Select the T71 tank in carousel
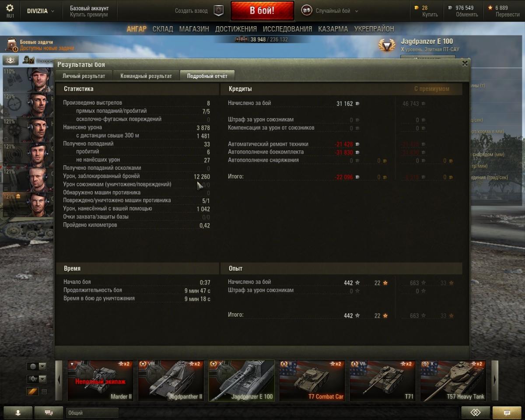The width and height of the screenshot is (525, 420). click(383, 381)
